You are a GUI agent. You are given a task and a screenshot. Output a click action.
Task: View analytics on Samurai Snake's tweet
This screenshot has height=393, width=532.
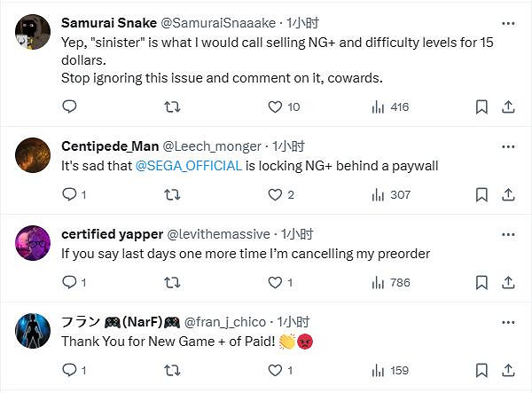pyautogui.click(x=379, y=107)
